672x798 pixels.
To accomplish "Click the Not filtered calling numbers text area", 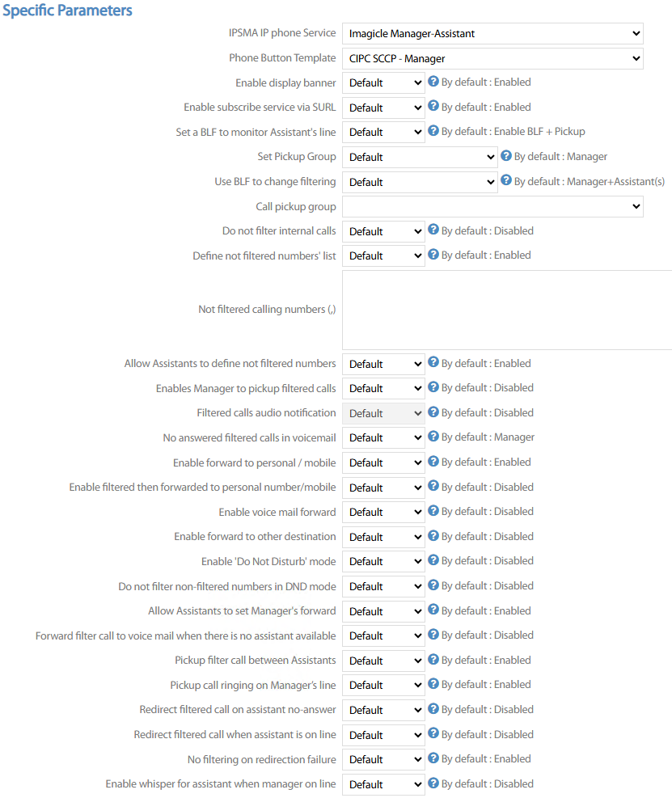I will [x=507, y=310].
